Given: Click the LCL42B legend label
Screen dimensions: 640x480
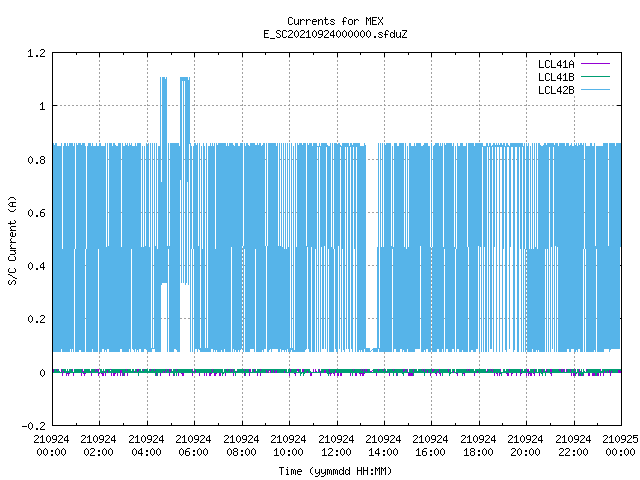Looking at the screenshot, I should (x=556, y=90).
